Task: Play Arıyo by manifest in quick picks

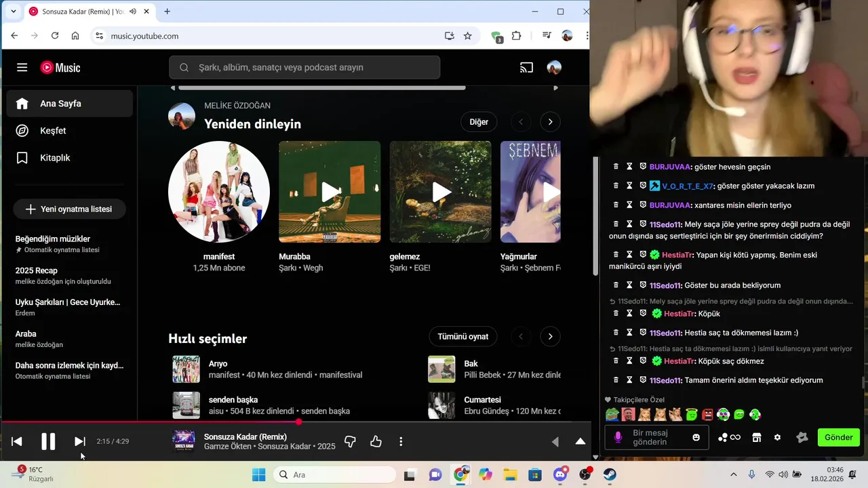Action: click(186, 369)
